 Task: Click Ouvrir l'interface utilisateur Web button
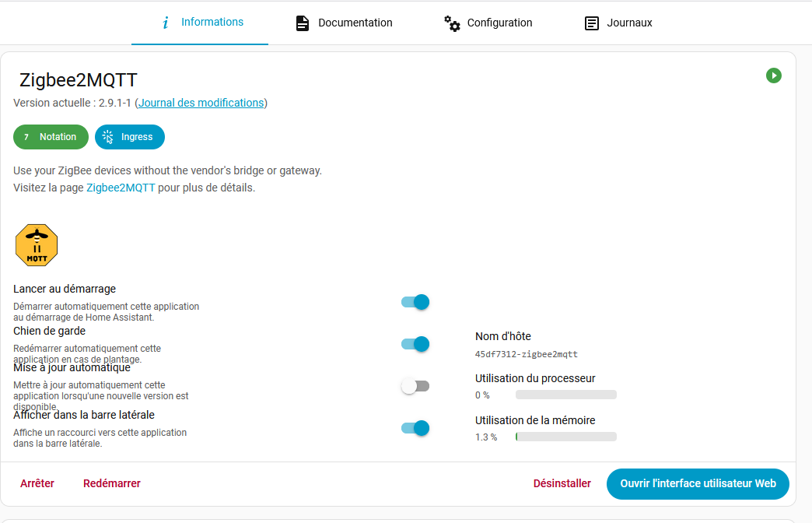(698, 483)
